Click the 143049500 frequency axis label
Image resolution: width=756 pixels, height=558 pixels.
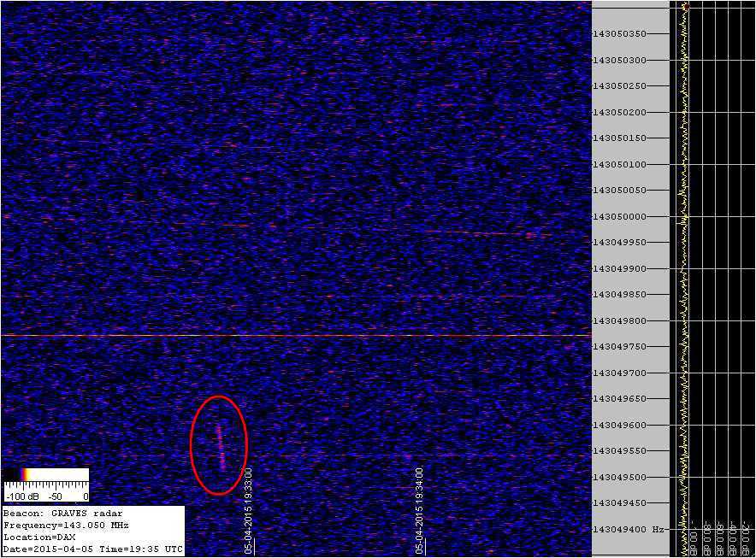[619, 477]
